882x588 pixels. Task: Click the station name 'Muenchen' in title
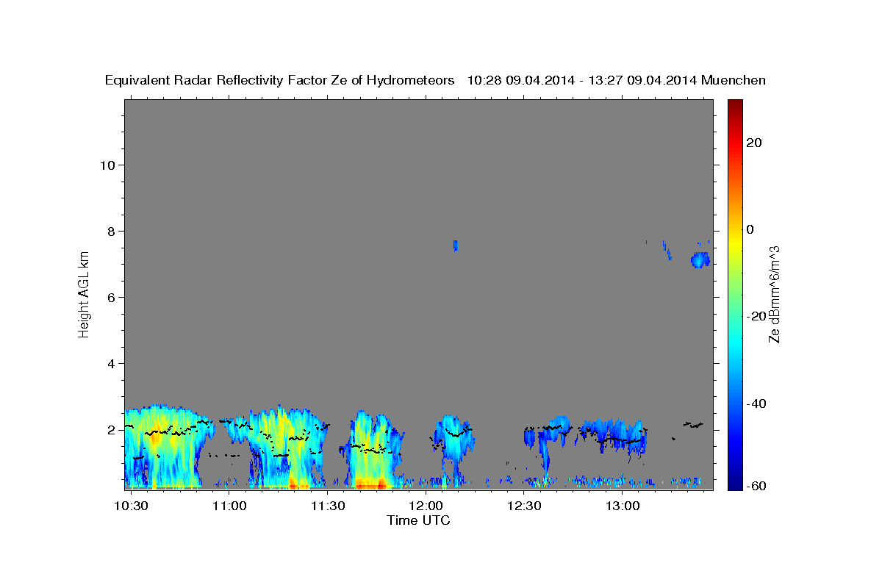734,80
